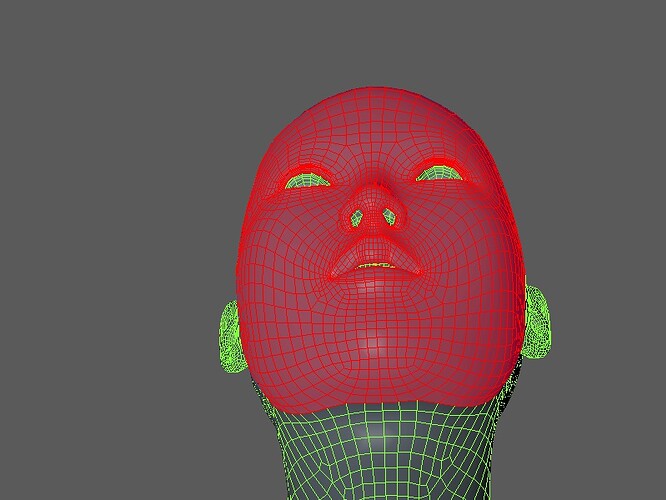This screenshot has height=500, width=666.
Task: Select the highlighted brow above left eye
Action: click(307, 169)
